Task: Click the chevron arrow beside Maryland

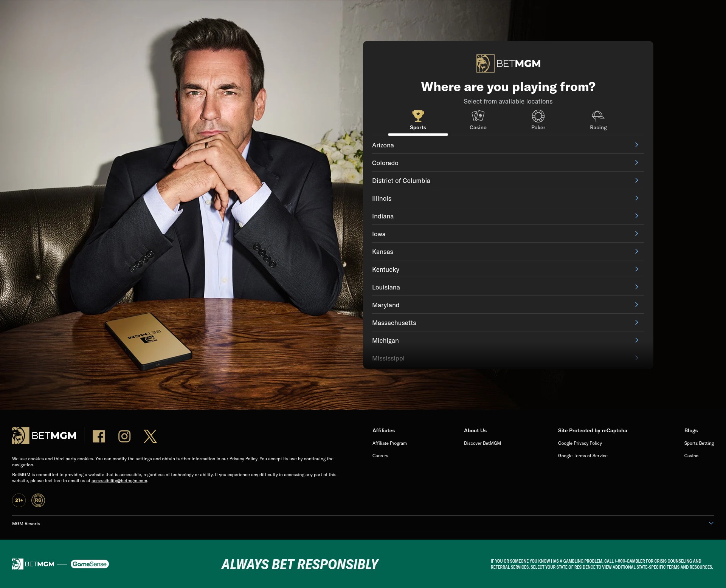Action: tap(637, 305)
